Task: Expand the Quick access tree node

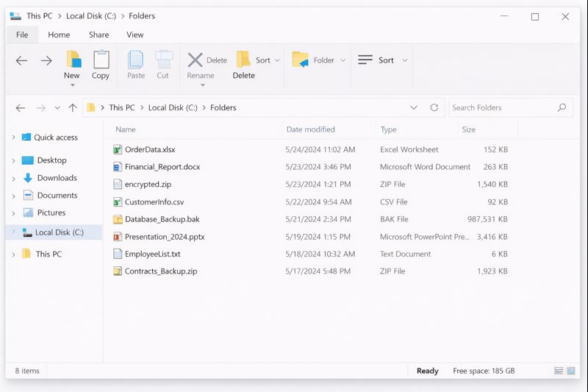Action: (x=14, y=138)
